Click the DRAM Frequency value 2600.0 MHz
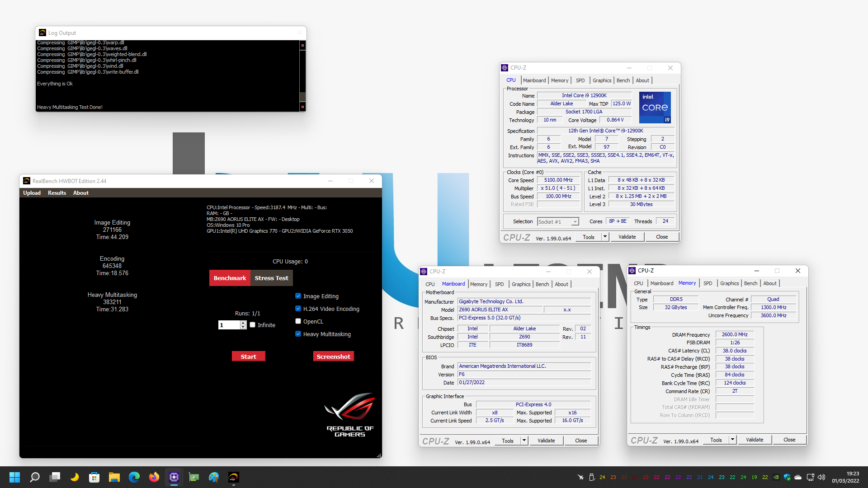The width and height of the screenshot is (868, 488). pos(735,334)
